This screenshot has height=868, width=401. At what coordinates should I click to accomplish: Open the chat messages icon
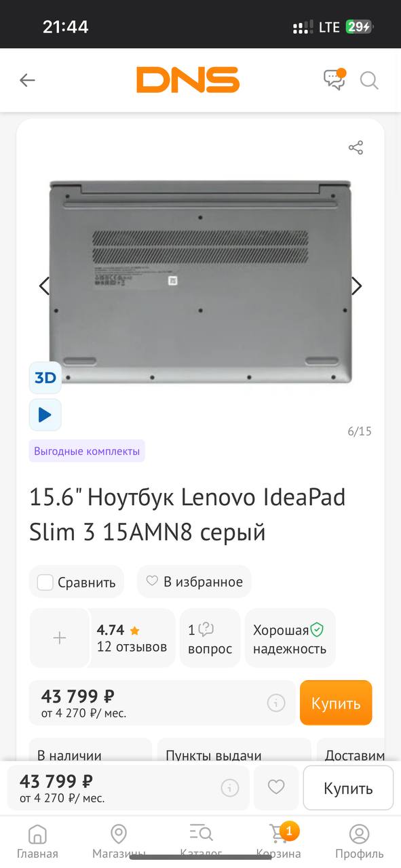(335, 79)
